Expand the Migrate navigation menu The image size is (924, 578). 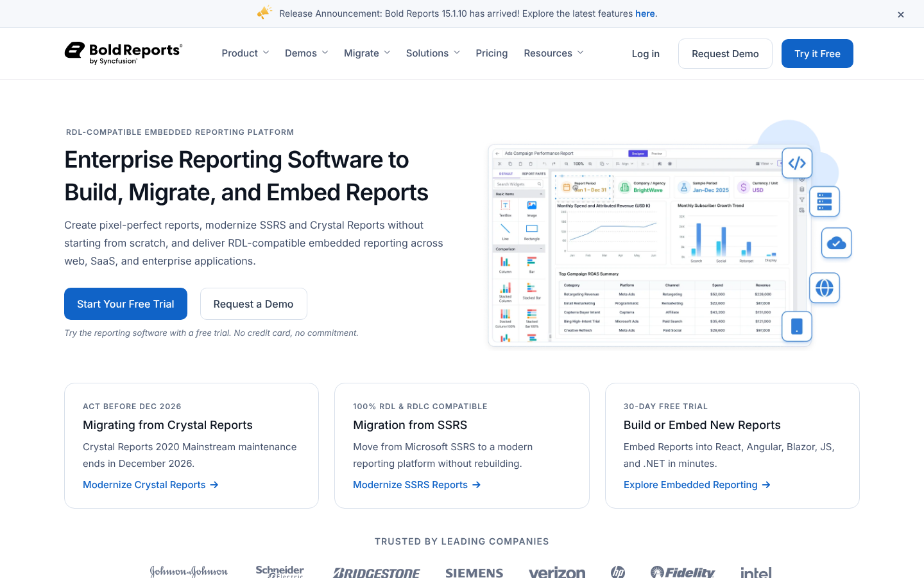click(x=367, y=53)
